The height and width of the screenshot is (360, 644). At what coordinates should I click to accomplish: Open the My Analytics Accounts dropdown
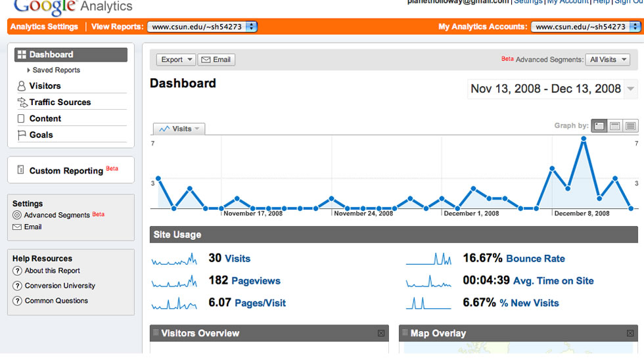tap(586, 27)
